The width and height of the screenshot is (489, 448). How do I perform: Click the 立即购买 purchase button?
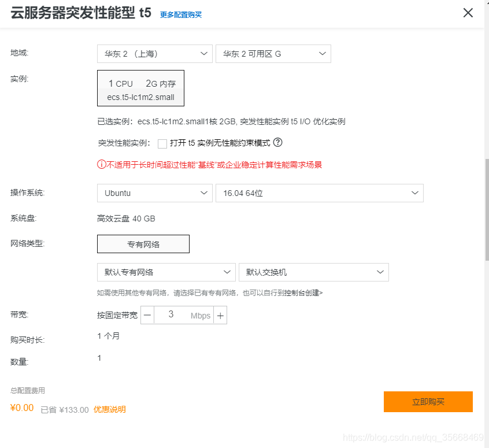coord(428,401)
